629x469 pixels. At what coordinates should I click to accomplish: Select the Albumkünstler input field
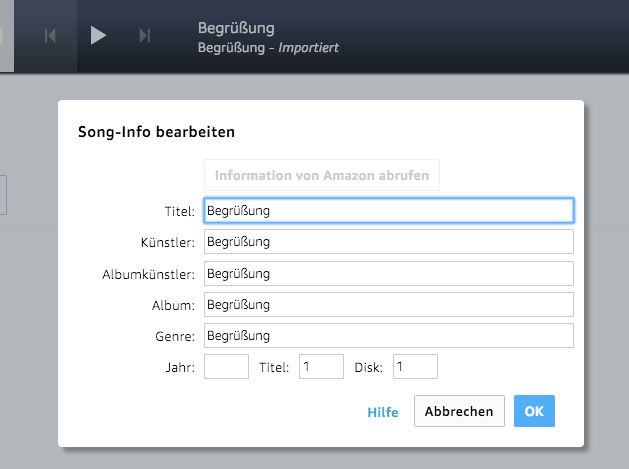point(388,273)
